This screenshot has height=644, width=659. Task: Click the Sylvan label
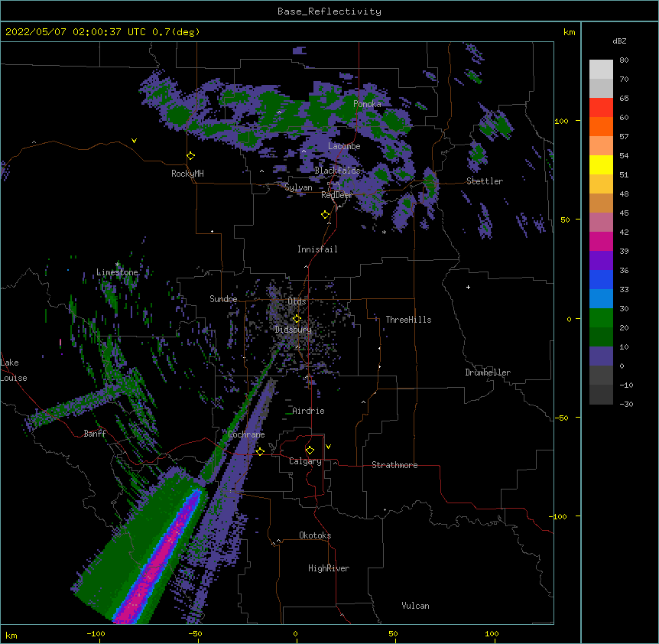(298, 187)
